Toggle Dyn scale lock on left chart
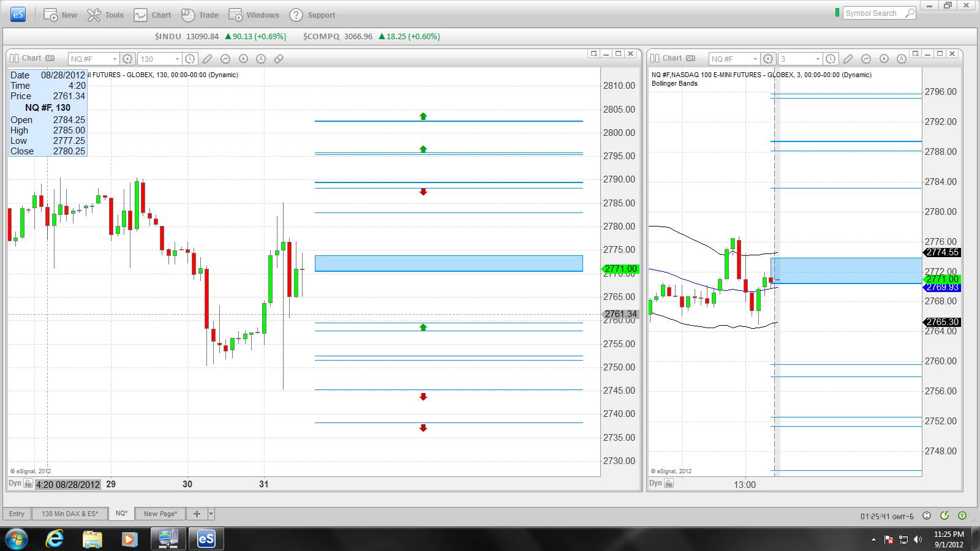This screenshot has height=551, width=980. click(28, 484)
